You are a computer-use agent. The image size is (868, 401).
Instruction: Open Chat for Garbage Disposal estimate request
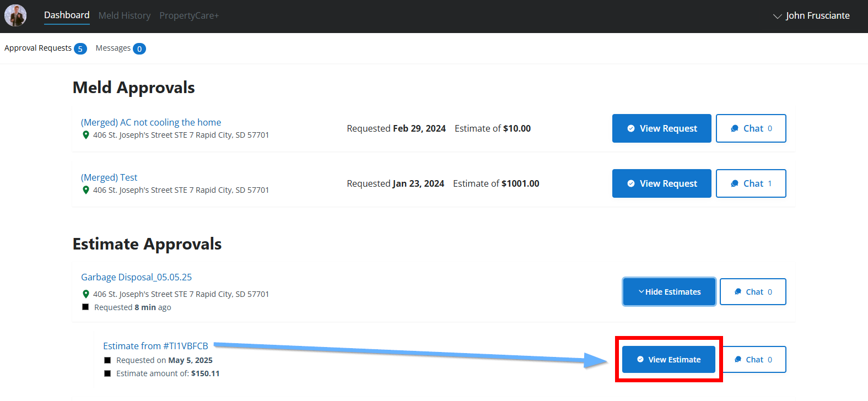click(x=753, y=292)
